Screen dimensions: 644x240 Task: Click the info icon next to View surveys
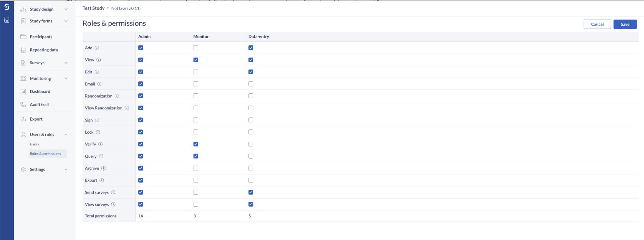pos(113,204)
